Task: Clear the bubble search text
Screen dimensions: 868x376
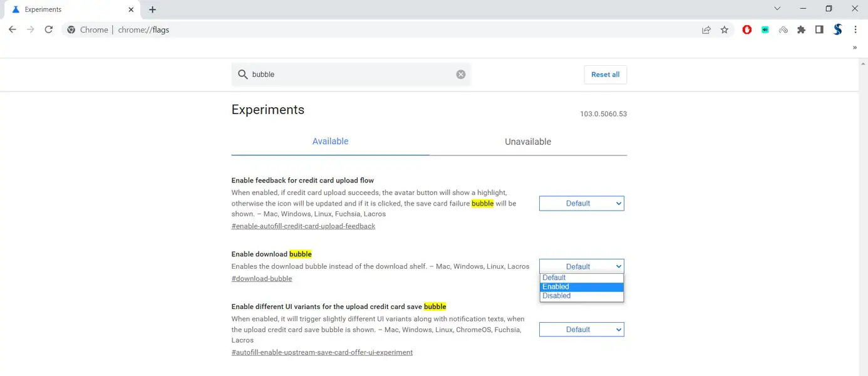Action: pos(461,75)
